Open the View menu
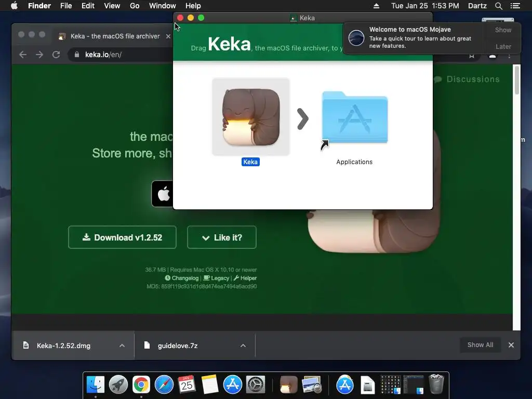The height and width of the screenshot is (399, 532). click(x=112, y=6)
